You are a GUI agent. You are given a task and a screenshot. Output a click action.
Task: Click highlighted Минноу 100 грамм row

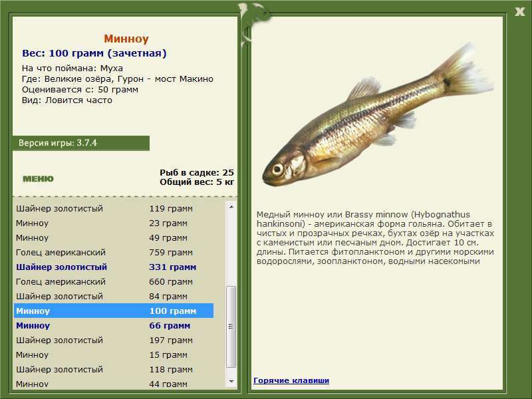[114, 311]
